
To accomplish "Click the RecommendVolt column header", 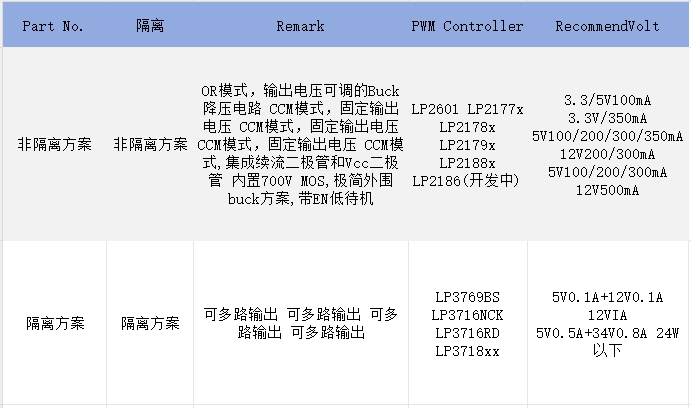I will point(607,27).
